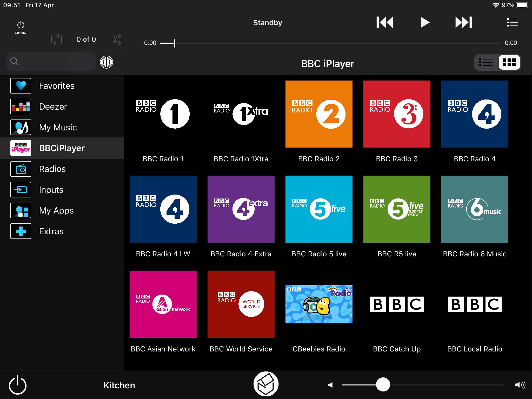This screenshot has height=399, width=532.
Task: Skip to the previous track
Action: 385,22
